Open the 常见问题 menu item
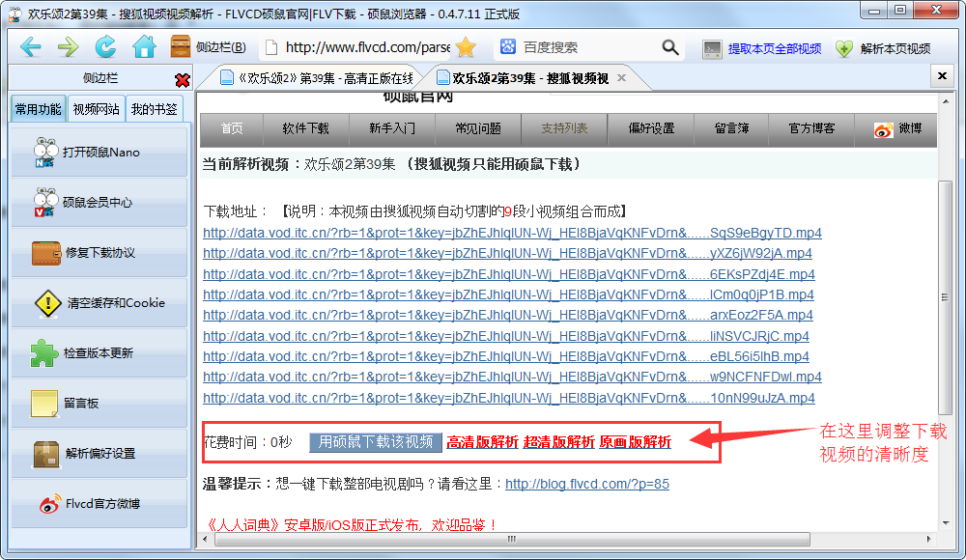Screen dimensions: 966x560 click(479, 128)
